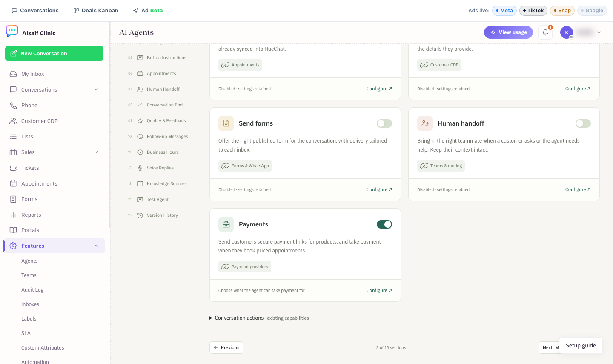Enable the Human handoff toggle
613x364 pixels.
tap(583, 123)
